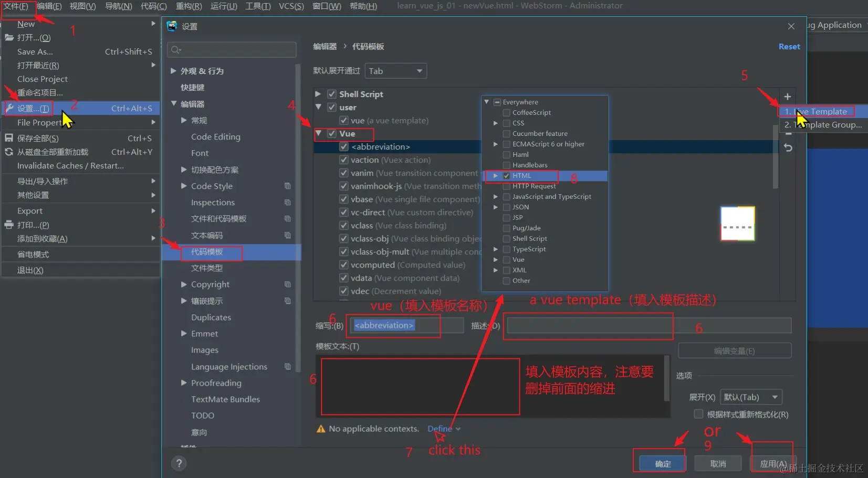This screenshot has width=868, height=478.
Task: Click the help question mark button
Action: (x=179, y=463)
